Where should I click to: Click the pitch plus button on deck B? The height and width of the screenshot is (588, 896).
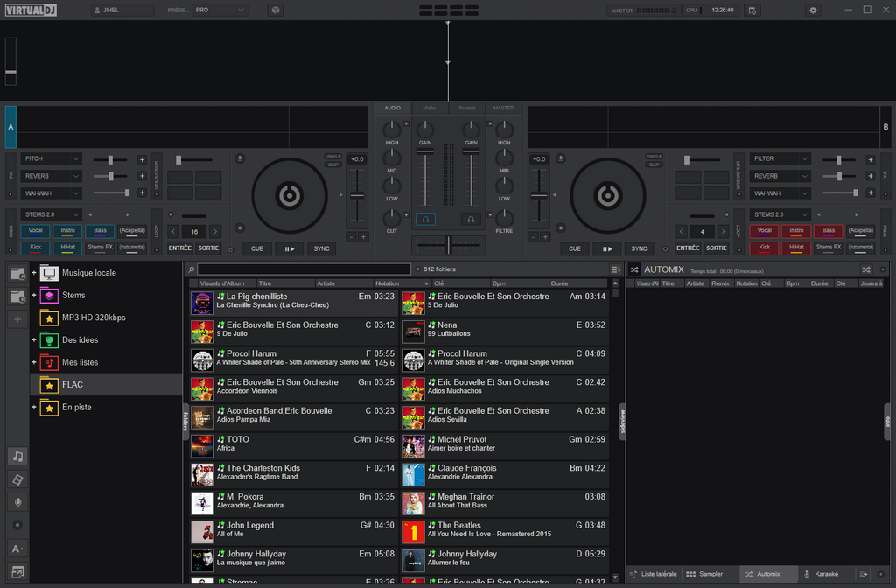[x=545, y=236]
